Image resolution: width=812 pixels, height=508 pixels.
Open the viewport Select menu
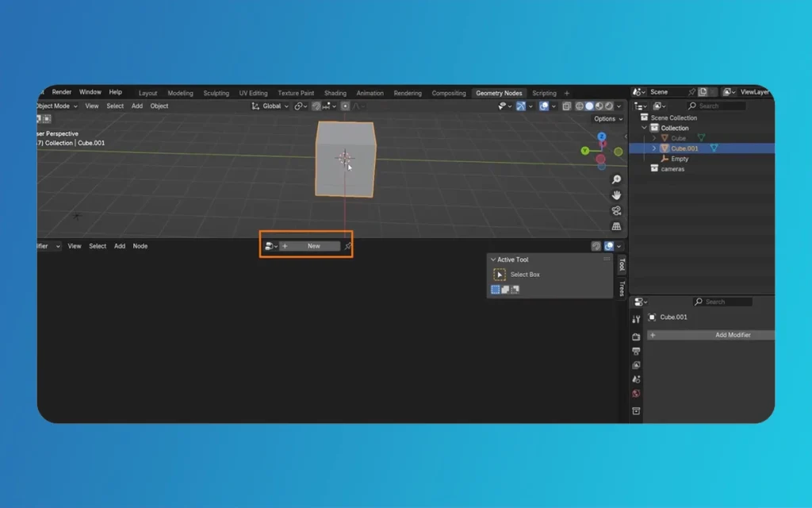pos(115,106)
